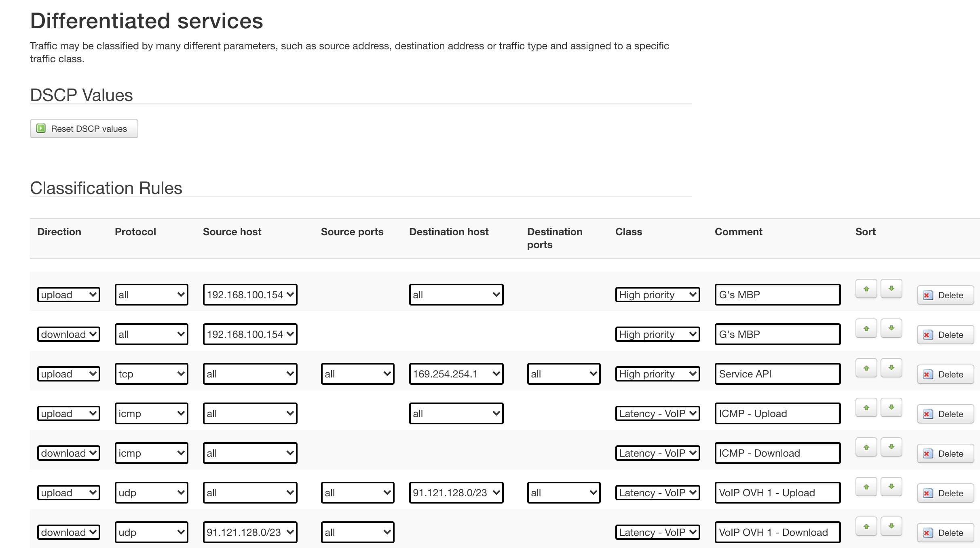Move ICMP - Upload rule up
The width and height of the screenshot is (980, 548).
[x=866, y=407]
